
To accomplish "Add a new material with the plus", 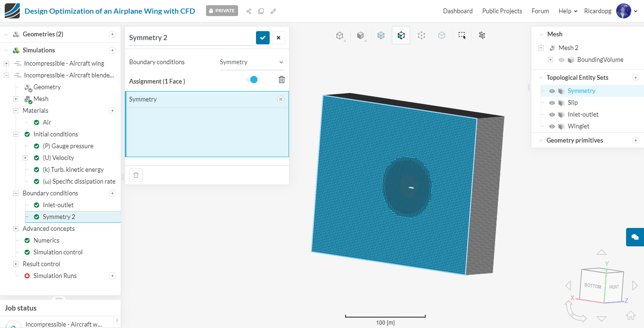I will click(112, 110).
